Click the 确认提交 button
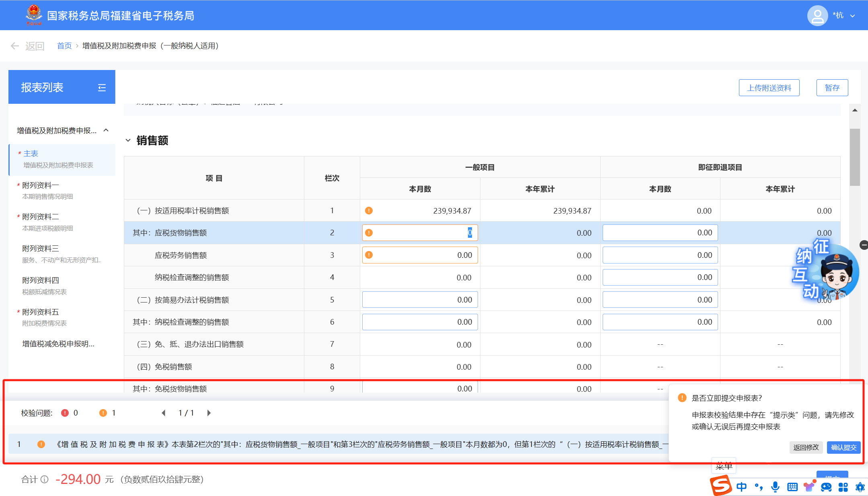This screenshot has height=496, width=868. 843,447
